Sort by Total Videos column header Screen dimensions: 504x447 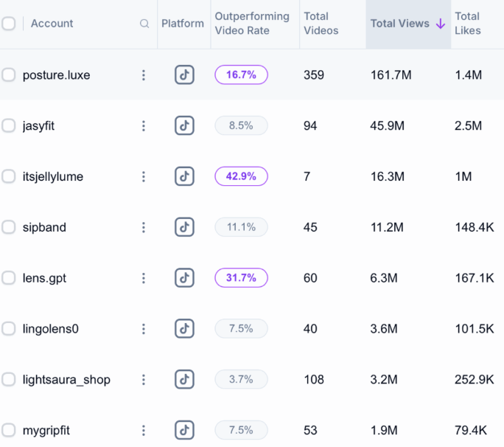(x=321, y=24)
